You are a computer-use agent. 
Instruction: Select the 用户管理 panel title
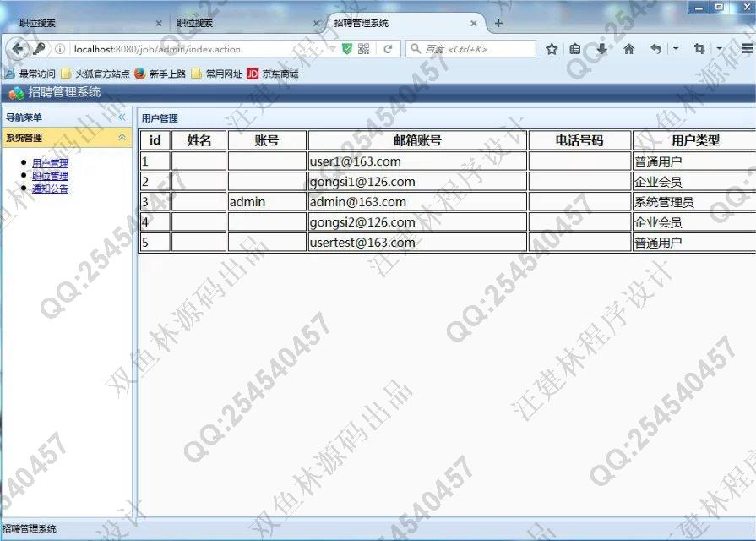(160, 118)
